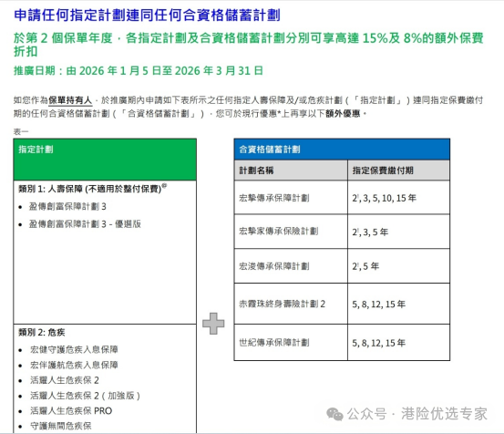
Task: Select list item 盈傳創富保障計劃 3 - 優選版
Action: (85, 223)
